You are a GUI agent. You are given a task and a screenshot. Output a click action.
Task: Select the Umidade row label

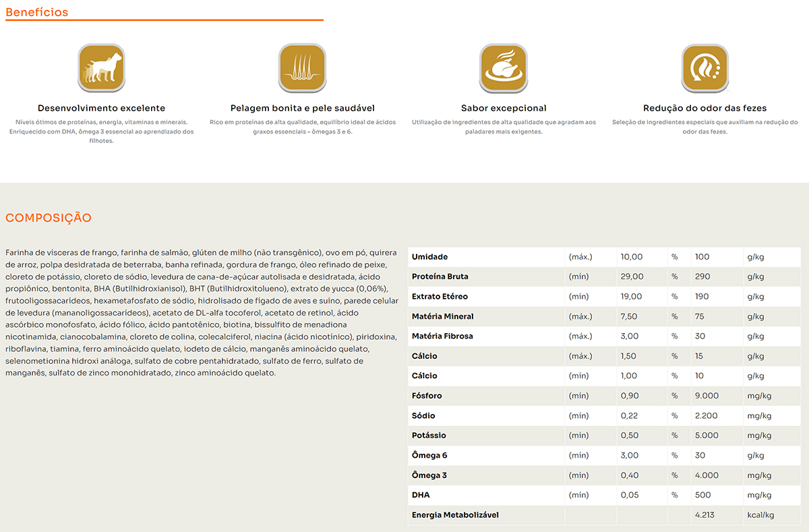tap(429, 257)
